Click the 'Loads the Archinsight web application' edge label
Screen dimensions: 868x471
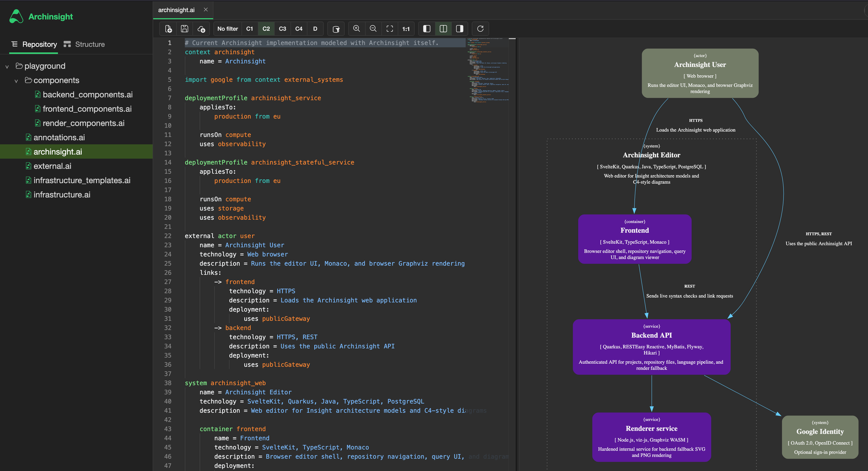pyautogui.click(x=696, y=130)
